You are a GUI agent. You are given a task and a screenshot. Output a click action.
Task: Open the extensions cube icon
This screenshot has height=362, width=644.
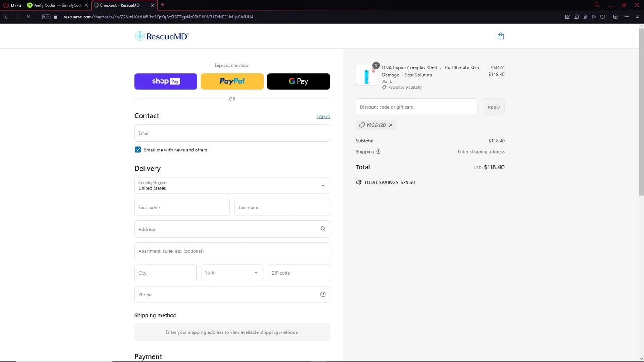[x=615, y=17]
